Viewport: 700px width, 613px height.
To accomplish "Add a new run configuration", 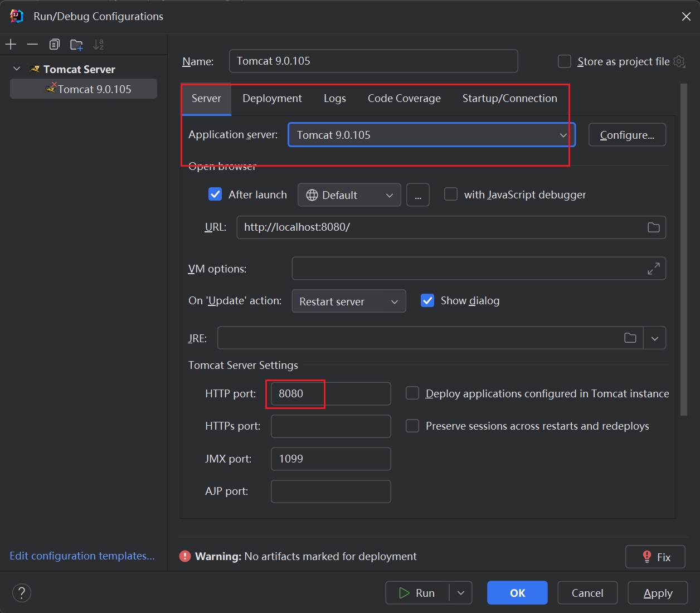I will 11,45.
